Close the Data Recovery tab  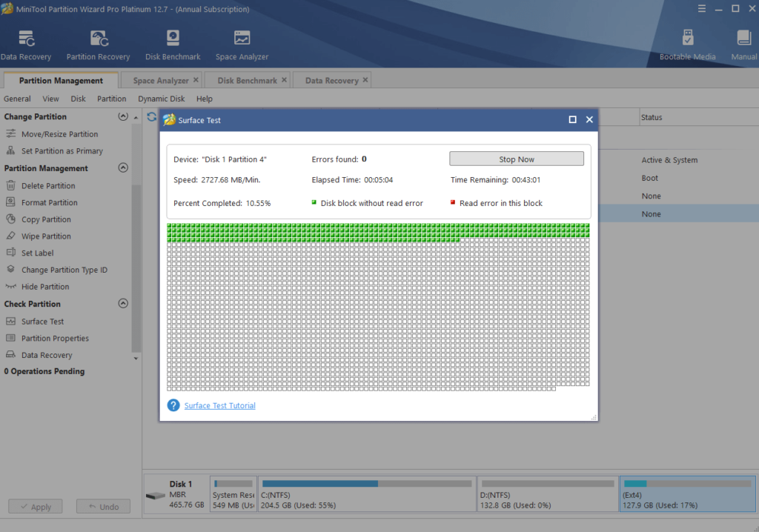(x=365, y=80)
